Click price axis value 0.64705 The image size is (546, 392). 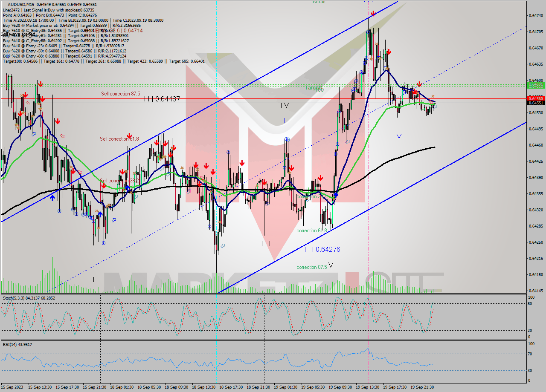pyautogui.click(x=536, y=32)
